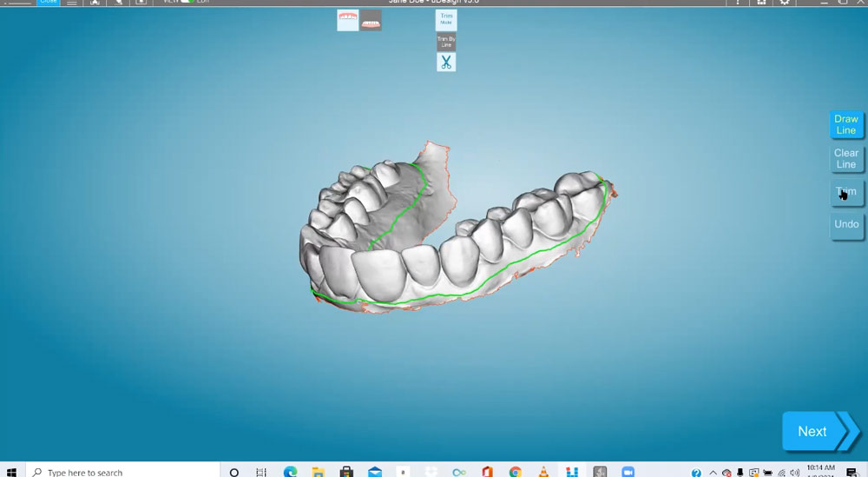Image resolution: width=868 pixels, height=477 pixels.
Task: Open VLC media player from taskbar
Action: click(543, 472)
